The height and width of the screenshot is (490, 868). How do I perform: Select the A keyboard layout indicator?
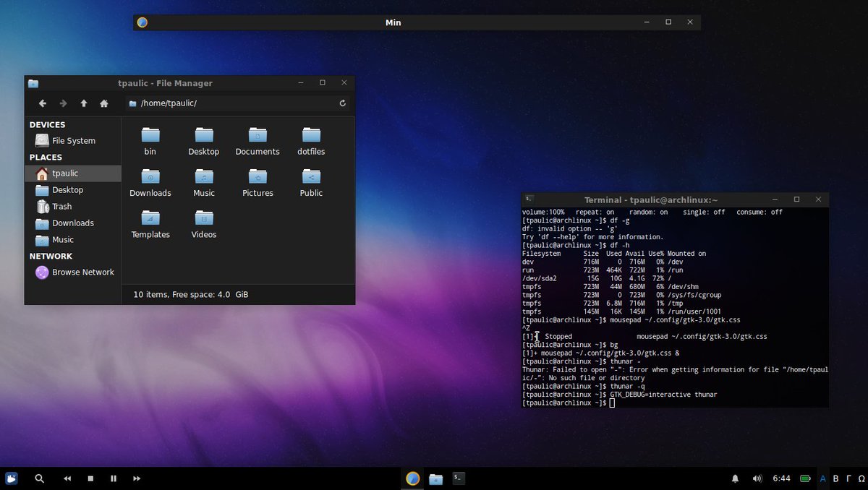822,478
